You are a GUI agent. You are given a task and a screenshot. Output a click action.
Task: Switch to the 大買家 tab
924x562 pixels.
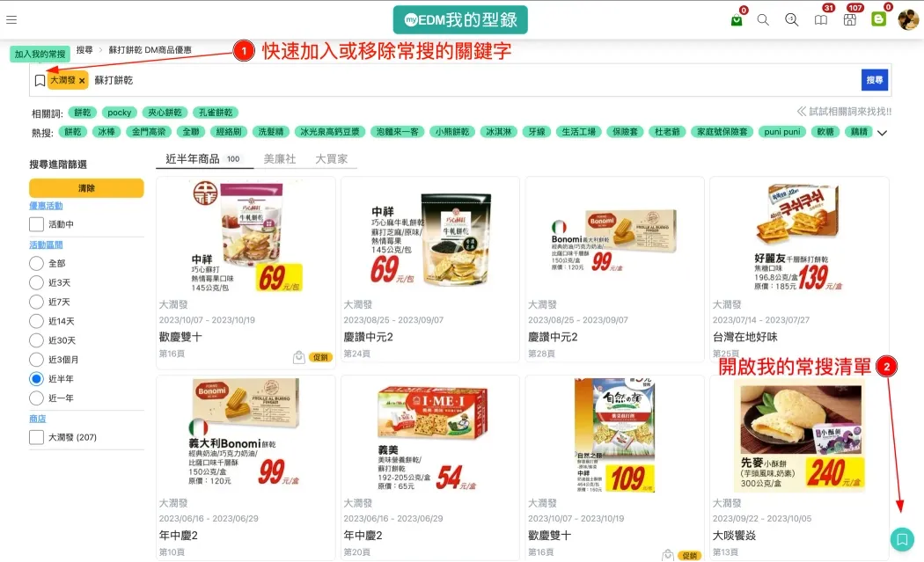coord(331,159)
